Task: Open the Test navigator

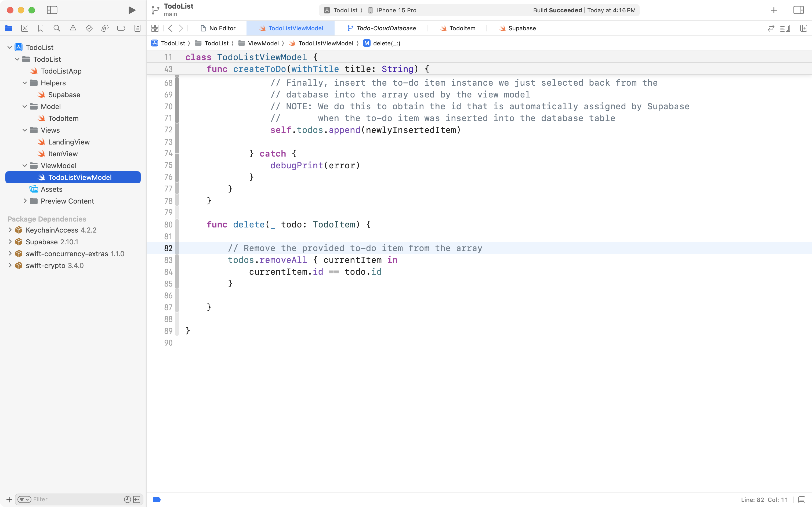Action: [x=89, y=28]
